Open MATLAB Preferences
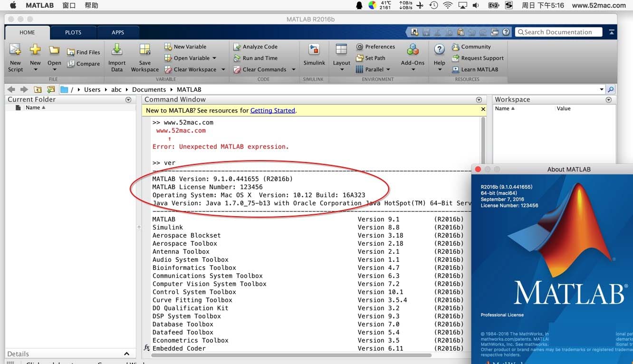The height and width of the screenshot is (364, 633). (375, 47)
